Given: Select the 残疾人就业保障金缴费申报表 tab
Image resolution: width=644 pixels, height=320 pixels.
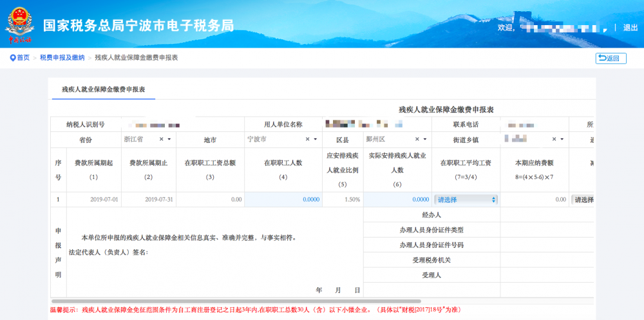Looking at the screenshot, I should coord(104,89).
